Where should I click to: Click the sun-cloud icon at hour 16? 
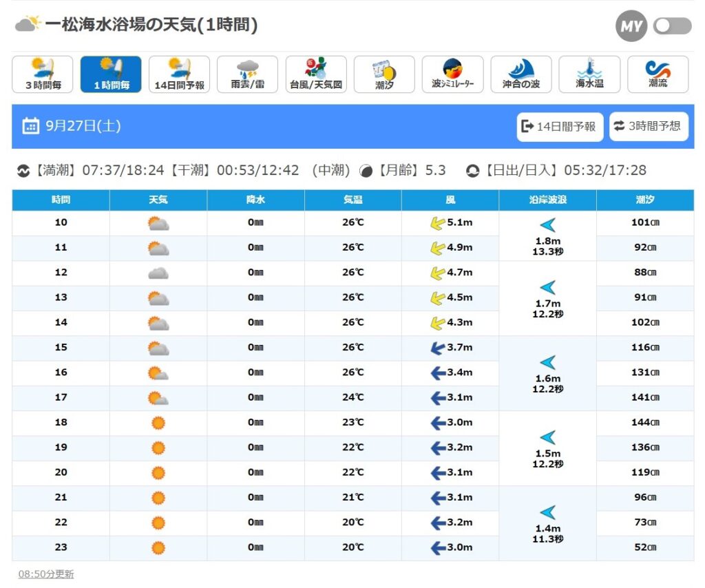pyautogui.click(x=158, y=374)
